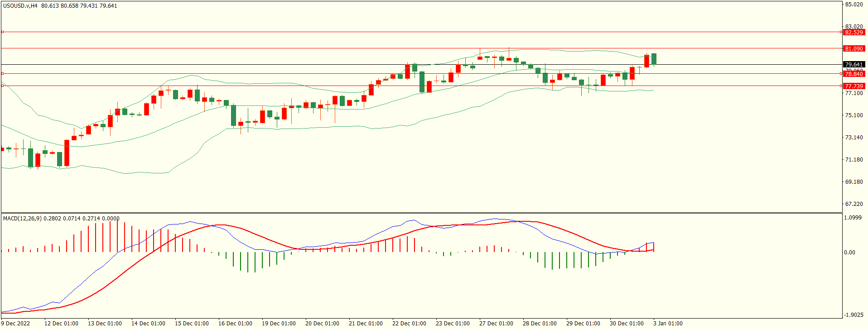Select the left handle of the 82.529 line

tap(3, 32)
